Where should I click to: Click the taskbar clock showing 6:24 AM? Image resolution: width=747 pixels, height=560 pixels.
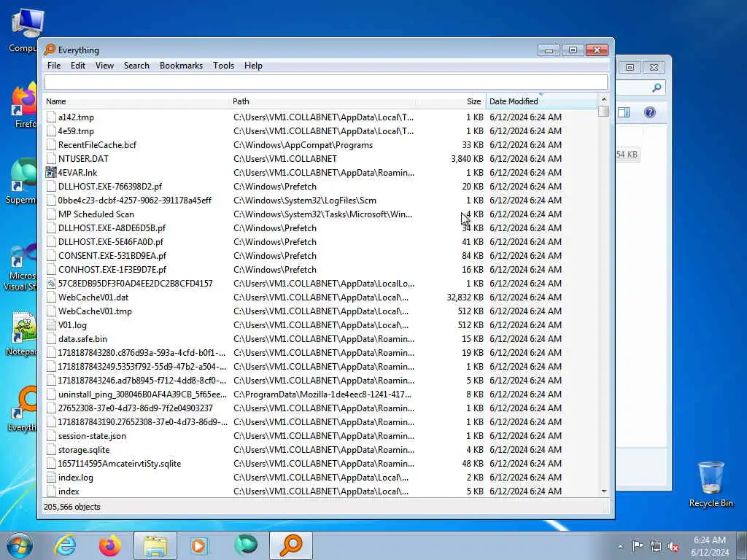tap(710, 546)
